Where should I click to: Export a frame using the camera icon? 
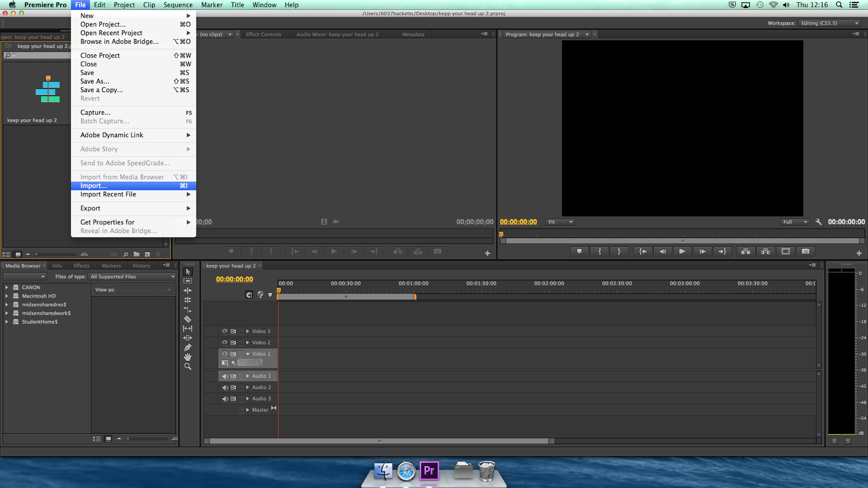805,251
